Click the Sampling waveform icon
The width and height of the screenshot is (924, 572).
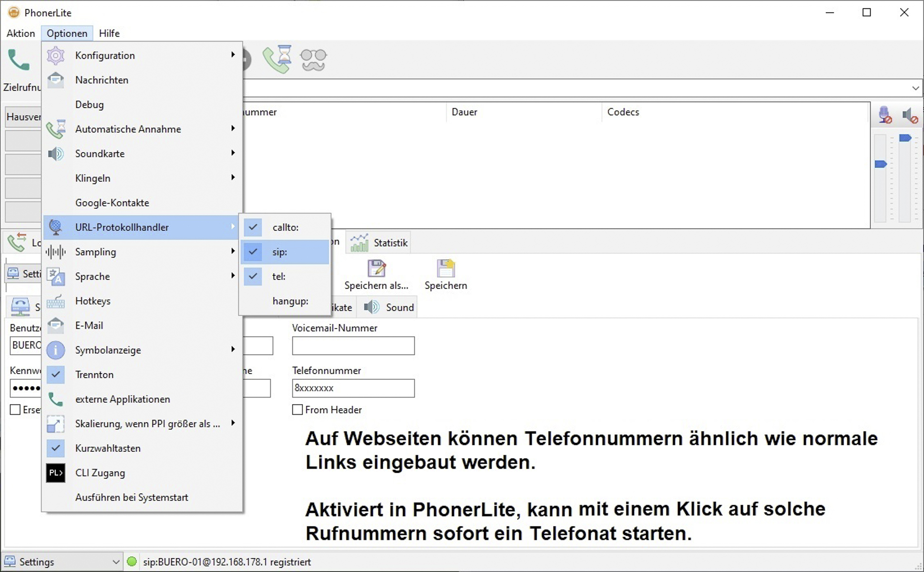click(x=56, y=252)
